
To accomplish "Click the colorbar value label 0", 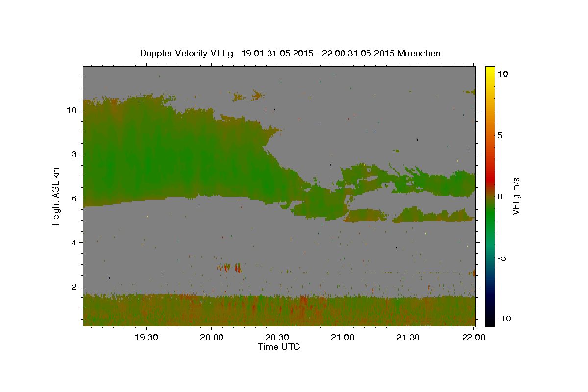I will pyautogui.click(x=500, y=196).
